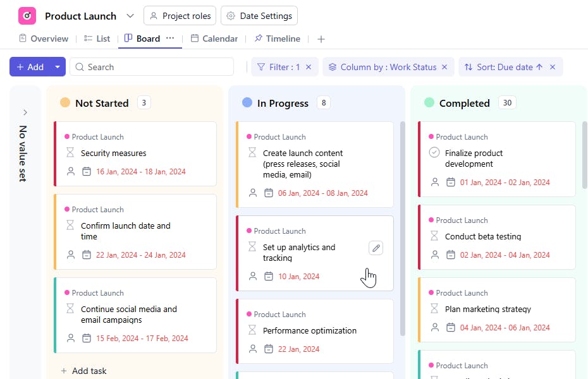Click the Project roles button
This screenshot has height=379, width=588.
click(180, 16)
